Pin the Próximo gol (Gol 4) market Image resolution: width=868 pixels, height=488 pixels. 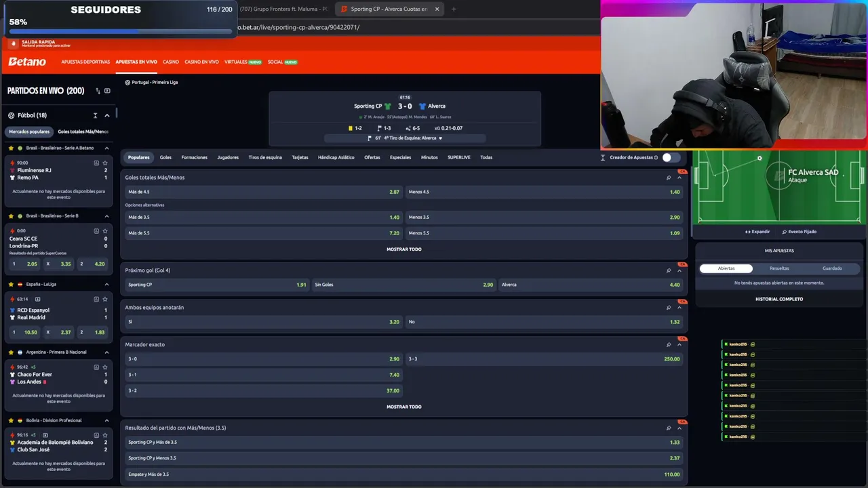coord(669,270)
